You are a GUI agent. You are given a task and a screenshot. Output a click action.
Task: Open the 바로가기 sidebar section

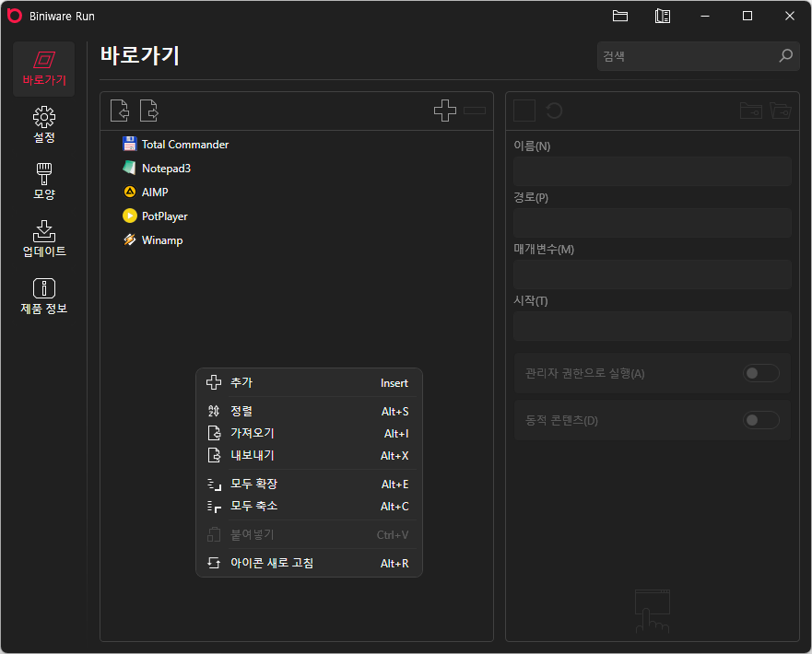pos(44,69)
